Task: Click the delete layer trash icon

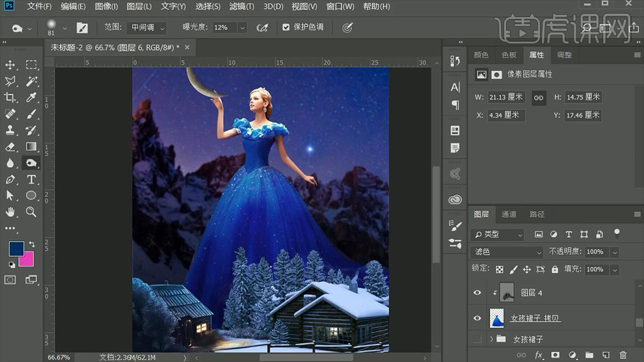Action: 623,355
